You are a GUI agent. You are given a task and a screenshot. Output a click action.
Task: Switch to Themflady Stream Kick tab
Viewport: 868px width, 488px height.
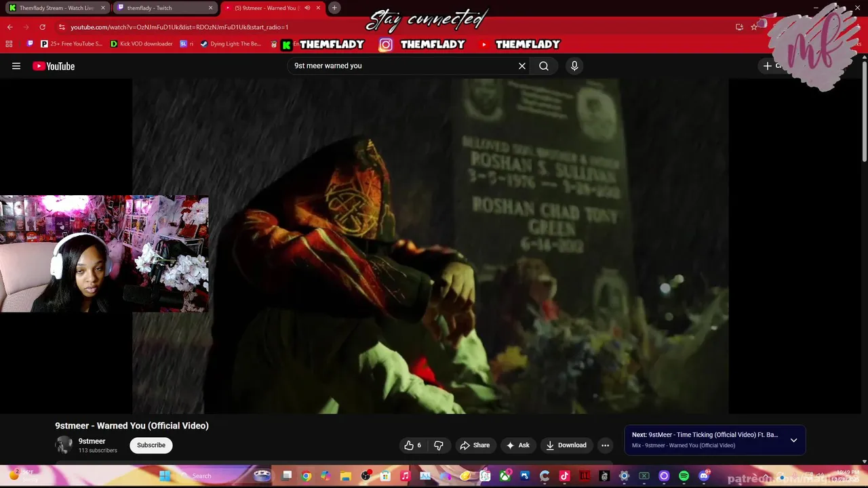pyautogui.click(x=57, y=8)
